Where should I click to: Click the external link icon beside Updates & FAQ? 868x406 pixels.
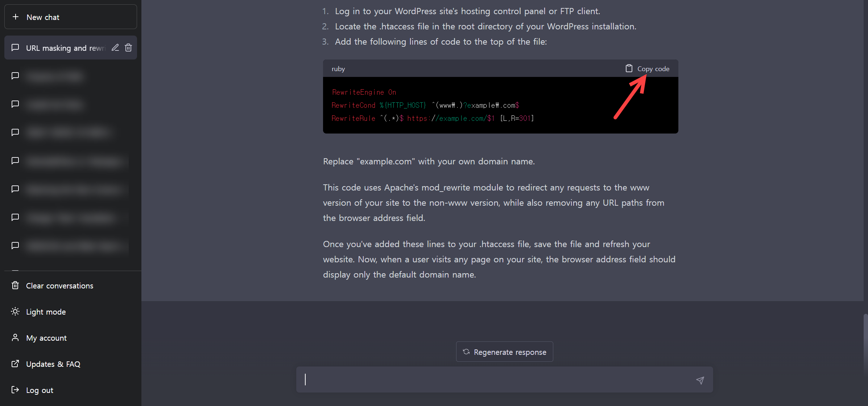point(15,364)
